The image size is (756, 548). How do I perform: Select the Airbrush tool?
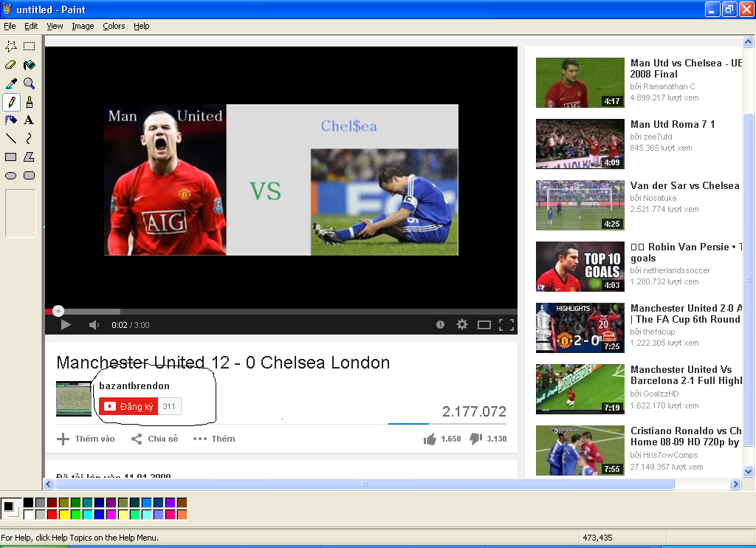pos(10,120)
